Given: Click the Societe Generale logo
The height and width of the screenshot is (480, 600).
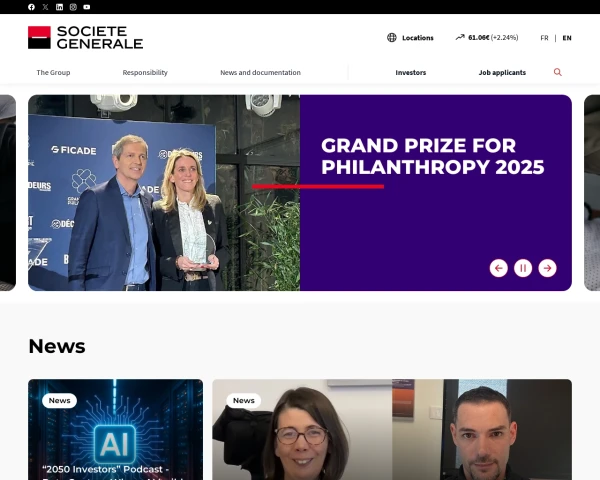Looking at the screenshot, I should 85,38.
